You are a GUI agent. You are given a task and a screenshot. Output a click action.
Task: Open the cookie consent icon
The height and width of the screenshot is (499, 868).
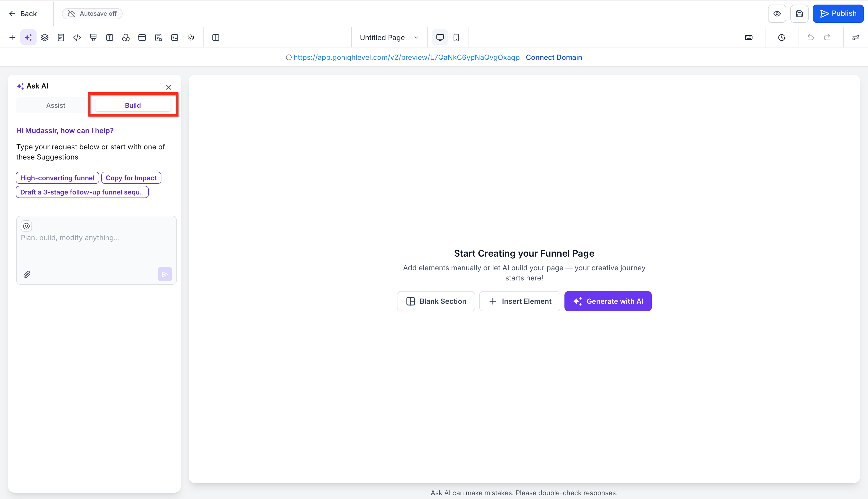191,37
